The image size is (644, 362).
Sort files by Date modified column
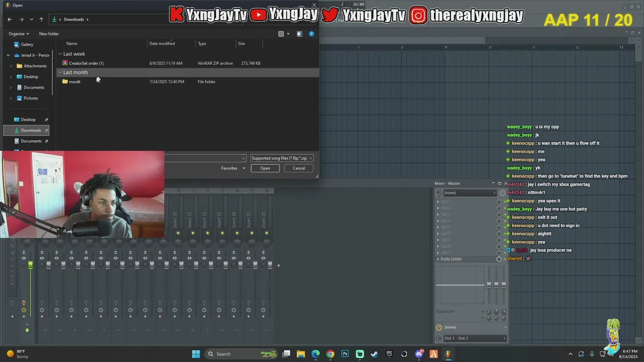(162, 43)
